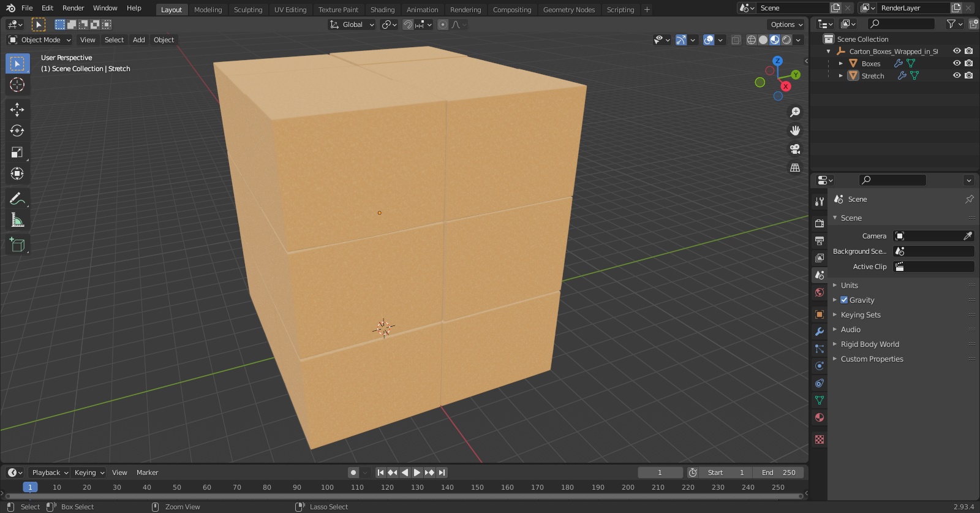Screen dimensions: 980x513
Task: Activate the Rotate tool
Action: tap(17, 131)
